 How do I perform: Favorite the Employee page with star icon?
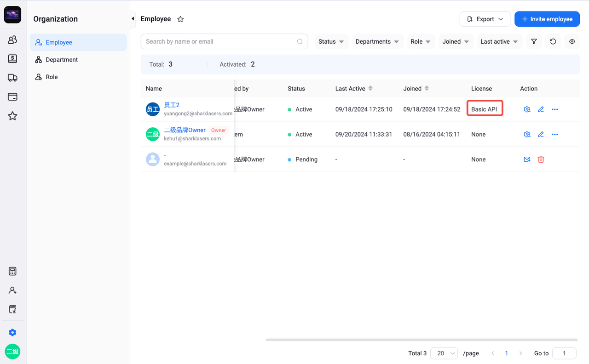click(x=180, y=19)
